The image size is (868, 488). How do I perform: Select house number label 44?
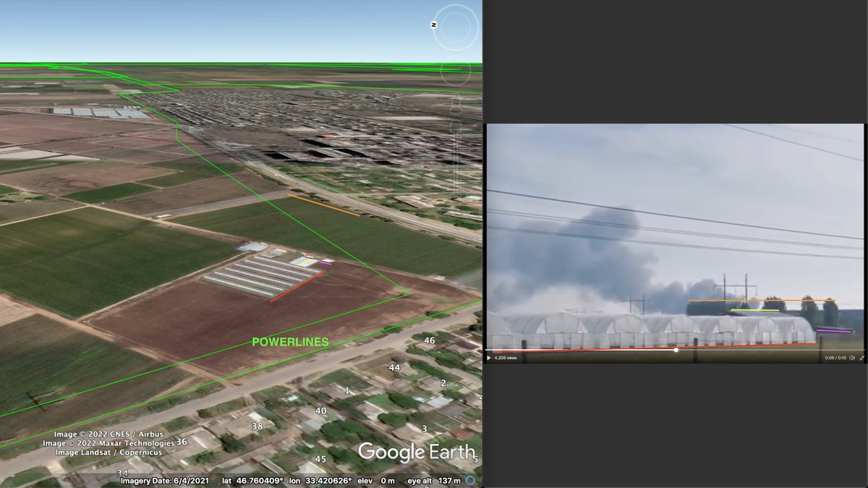pyautogui.click(x=394, y=368)
